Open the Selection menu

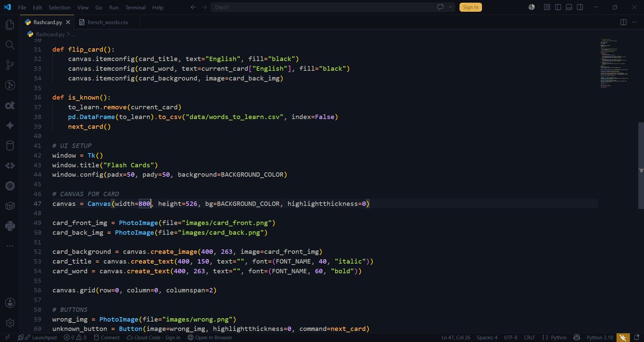(60, 8)
